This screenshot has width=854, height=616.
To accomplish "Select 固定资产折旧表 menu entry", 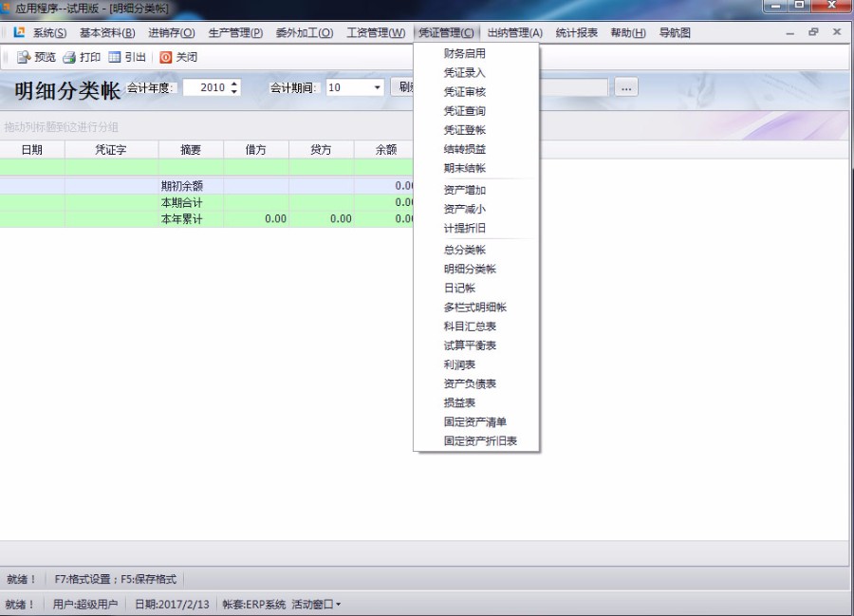I will (x=476, y=440).
